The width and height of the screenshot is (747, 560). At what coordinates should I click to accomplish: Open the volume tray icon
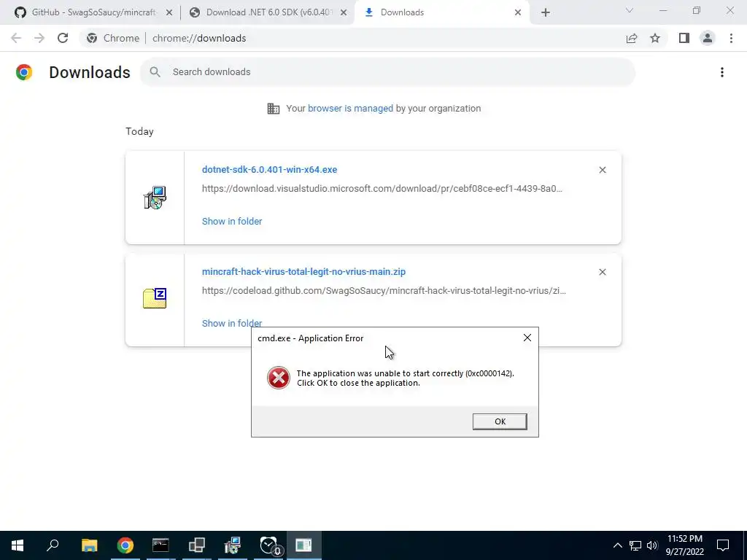click(x=652, y=545)
